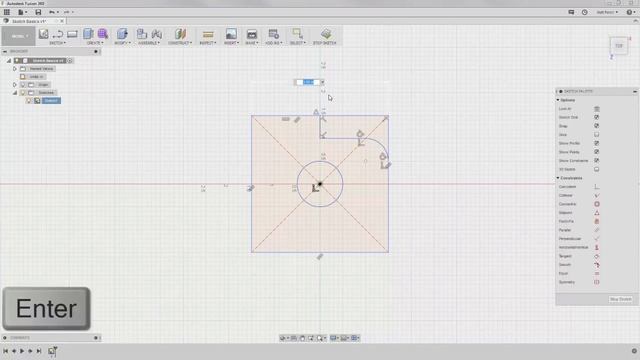Click the Press Pull modify icon
The image size is (640, 360).
(x=122, y=34)
